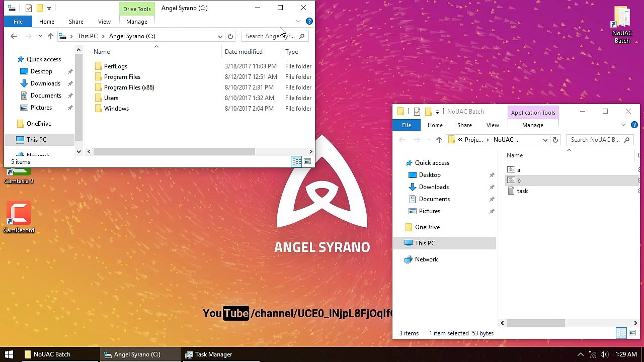Expand address history dropdown in Angel Syrano window
This screenshot has width=644, height=362.
coord(220,36)
